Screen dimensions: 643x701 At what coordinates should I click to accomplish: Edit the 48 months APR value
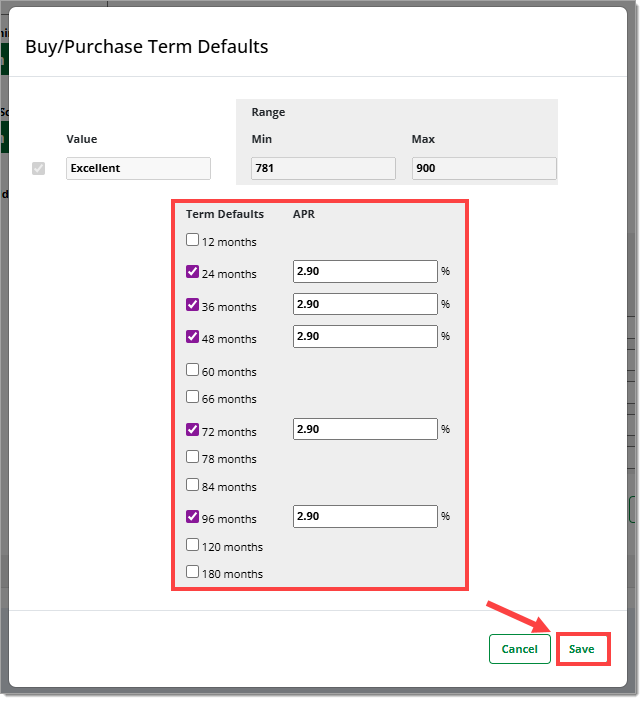tap(365, 336)
